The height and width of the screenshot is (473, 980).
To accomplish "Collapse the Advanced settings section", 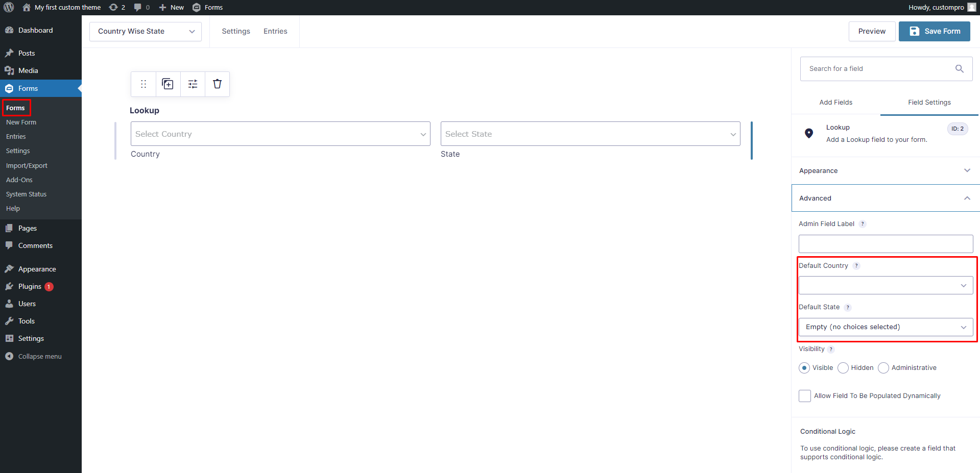I will click(x=886, y=198).
